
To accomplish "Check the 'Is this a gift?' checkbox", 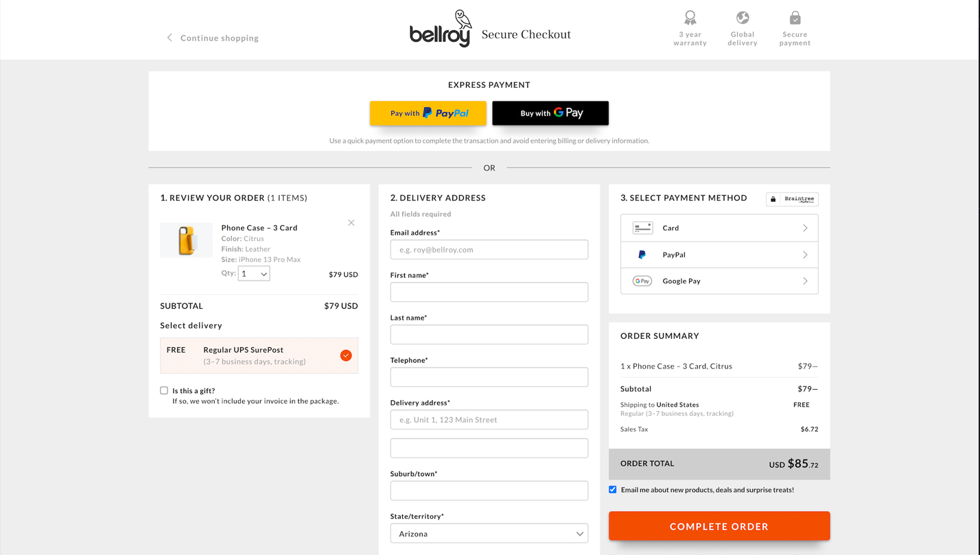I will 164,390.
